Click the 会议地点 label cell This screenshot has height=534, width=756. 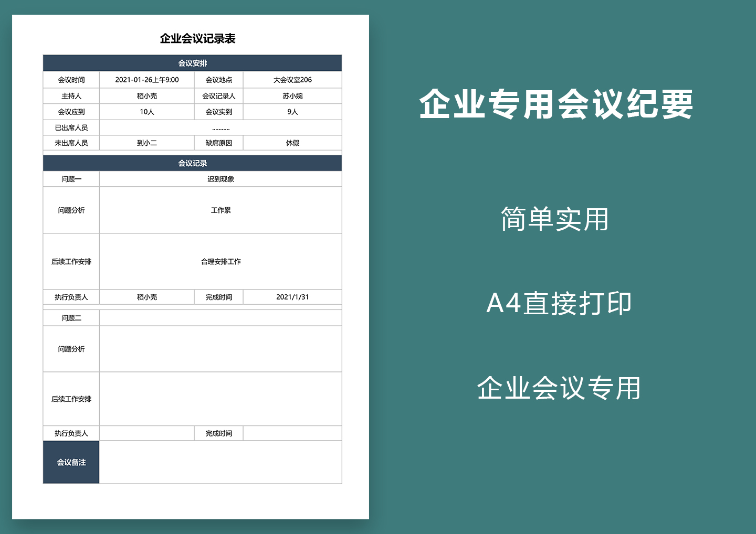pos(218,80)
